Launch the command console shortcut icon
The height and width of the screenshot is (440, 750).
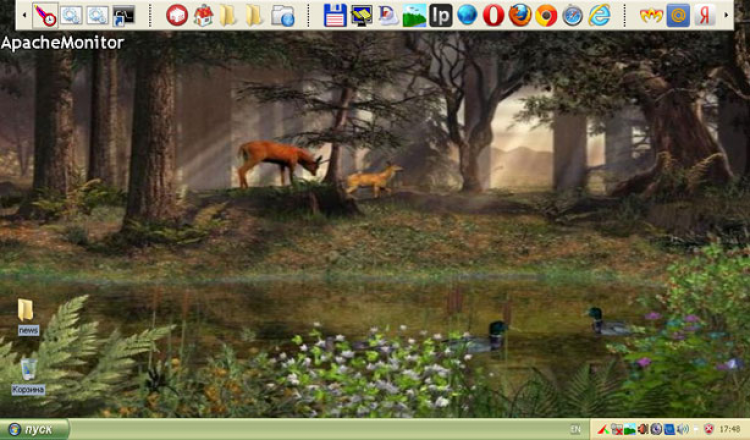[x=124, y=15]
